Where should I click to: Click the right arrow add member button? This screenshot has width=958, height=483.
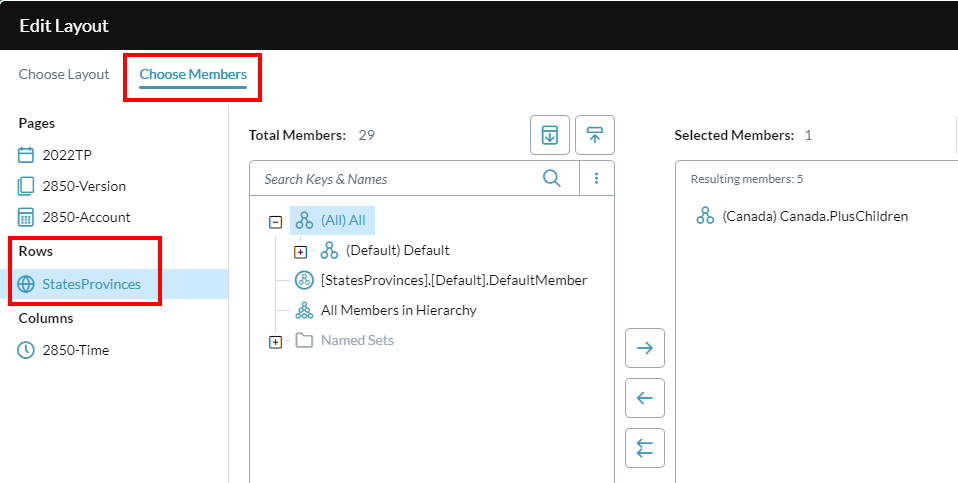(645, 348)
